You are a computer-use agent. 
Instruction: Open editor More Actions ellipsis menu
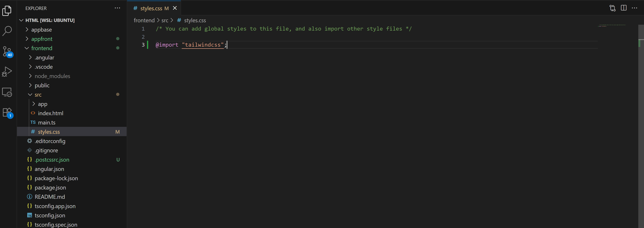click(635, 8)
